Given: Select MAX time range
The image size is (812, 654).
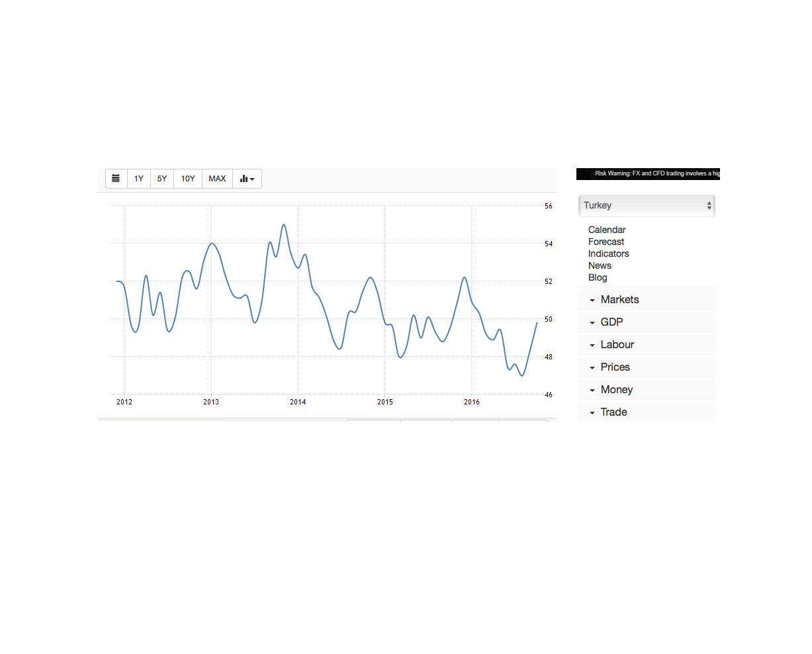Looking at the screenshot, I should (x=217, y=179).
